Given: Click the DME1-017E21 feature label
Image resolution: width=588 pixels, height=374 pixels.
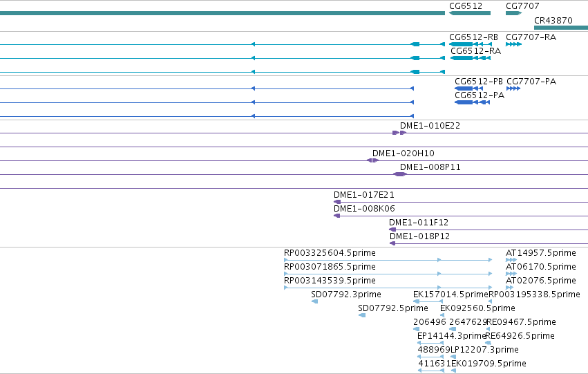Looking at the screenshot, I should (363, 195).
